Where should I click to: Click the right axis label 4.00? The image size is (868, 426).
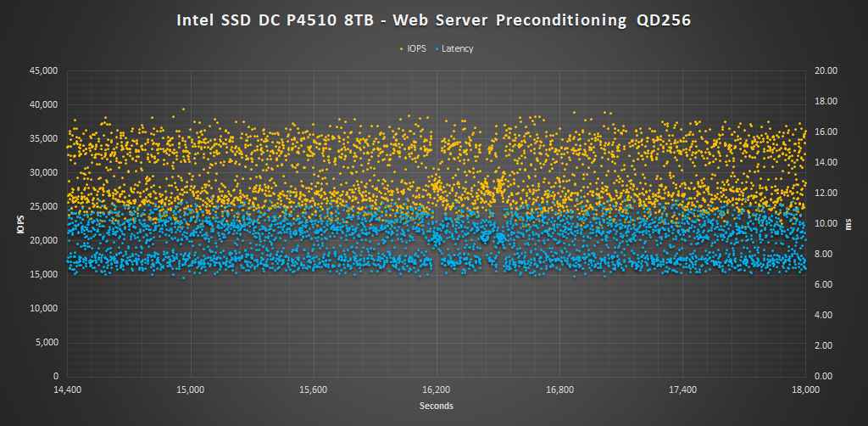tap(825, 315)
